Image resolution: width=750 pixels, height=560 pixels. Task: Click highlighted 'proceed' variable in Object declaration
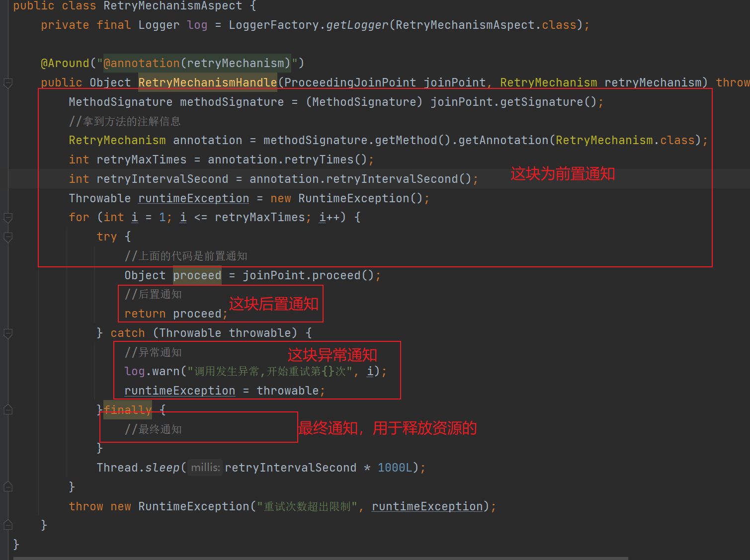click(197, 275)
